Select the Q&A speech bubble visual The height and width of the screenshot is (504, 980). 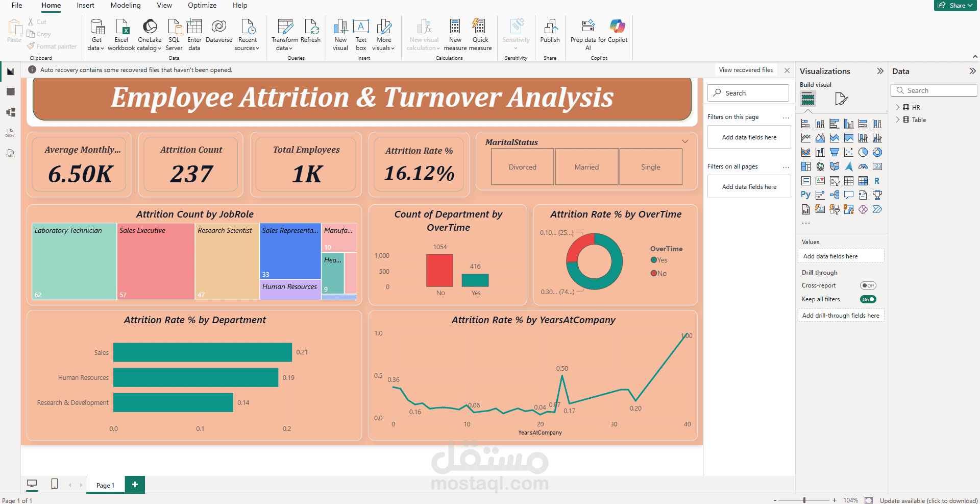click(x=849, y=195)
